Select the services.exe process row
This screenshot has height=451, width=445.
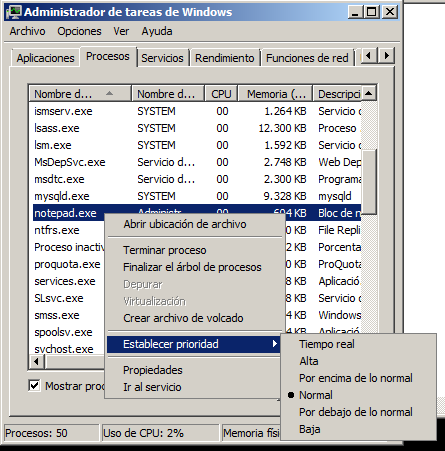68,281
